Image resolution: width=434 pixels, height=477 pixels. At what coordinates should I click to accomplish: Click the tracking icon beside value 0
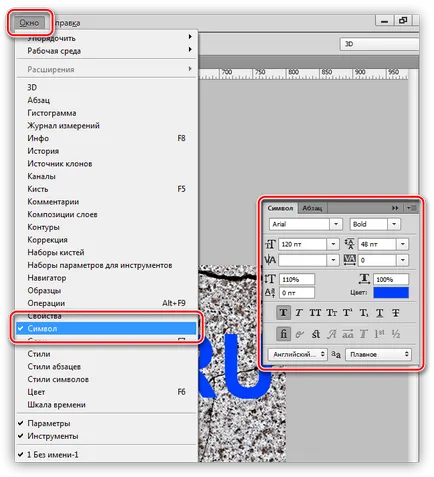coord(350,260)
